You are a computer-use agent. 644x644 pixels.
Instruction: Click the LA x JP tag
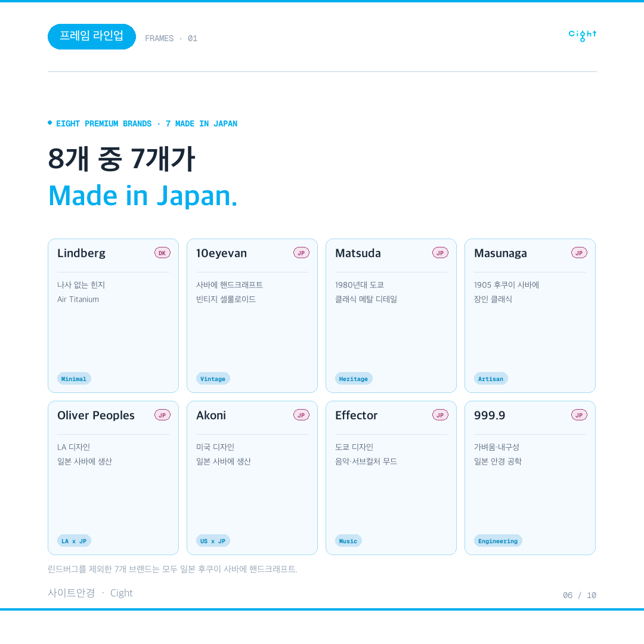[74, 541]
